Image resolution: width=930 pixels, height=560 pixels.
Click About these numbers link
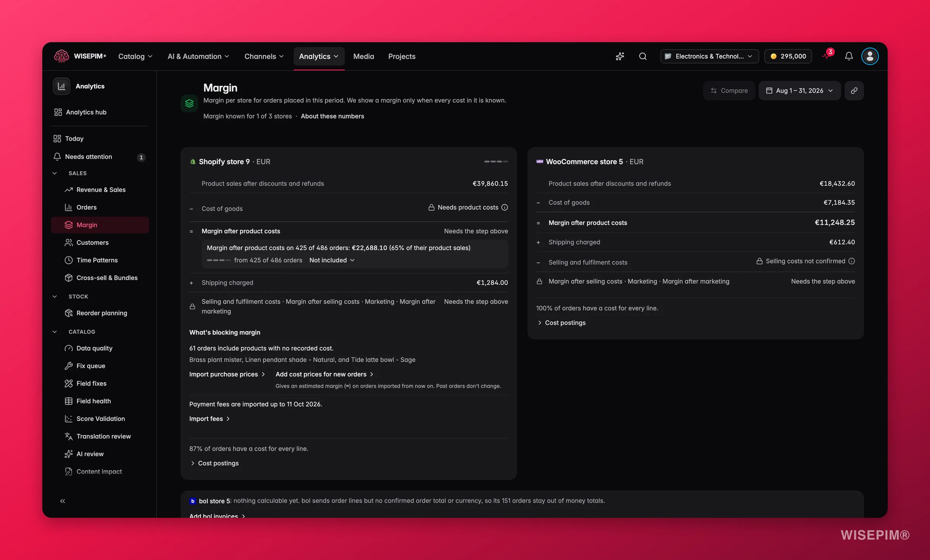(x=332, y=116)
